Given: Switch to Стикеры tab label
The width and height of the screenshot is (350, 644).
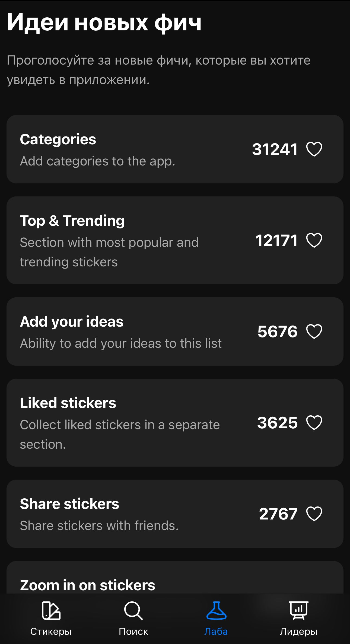Looking at the screenshot, I should (x=51, y=632).
